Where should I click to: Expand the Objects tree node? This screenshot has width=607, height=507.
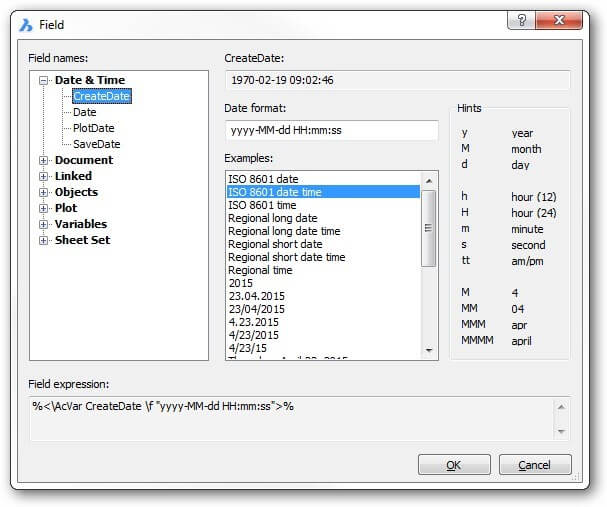pos(44,192)
